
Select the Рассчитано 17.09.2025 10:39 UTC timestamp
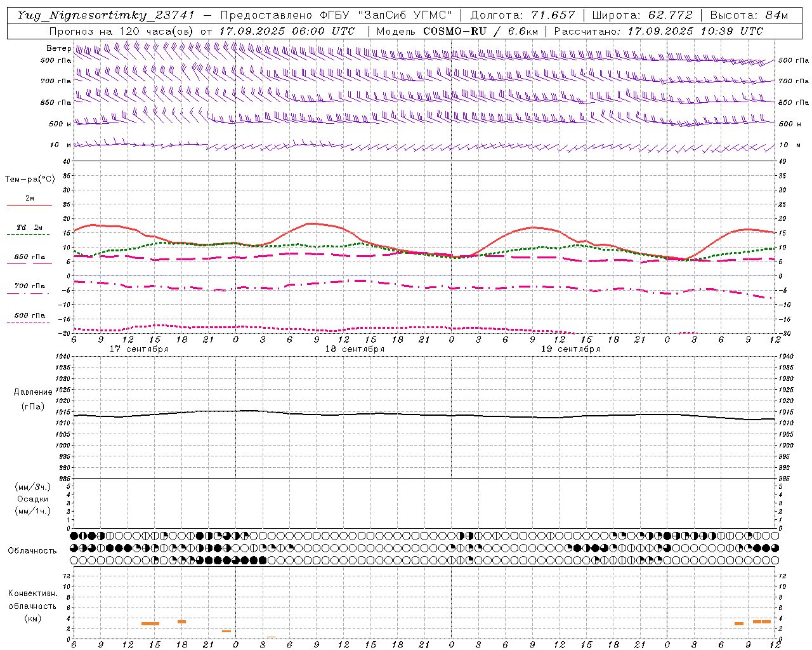[658, 31]
